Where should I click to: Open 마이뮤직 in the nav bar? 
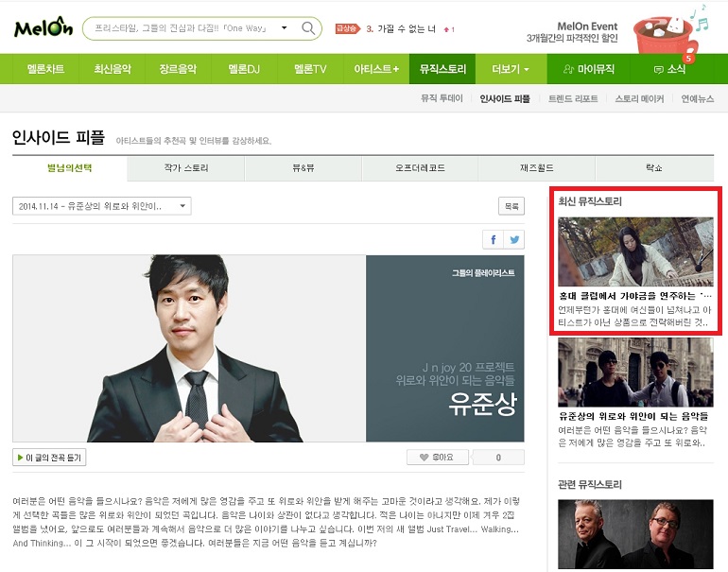coord(588,69)
